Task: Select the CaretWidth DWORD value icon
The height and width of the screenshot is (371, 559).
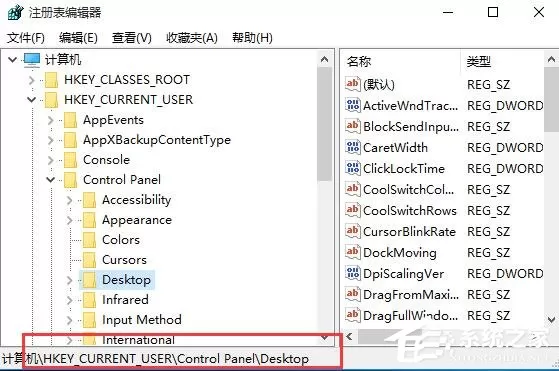Action: click(353, 147)
